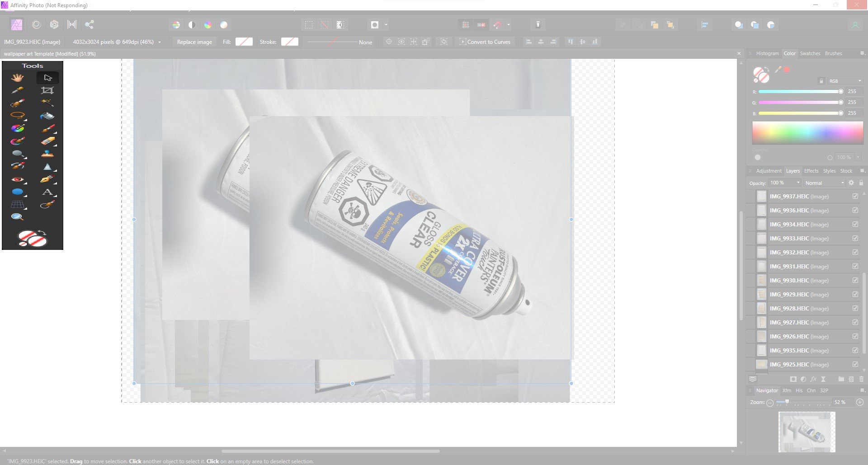Switch to Swatches tab
Viewport: 868px width, 465px height.
pyautogui.click(x=810, y=53)
